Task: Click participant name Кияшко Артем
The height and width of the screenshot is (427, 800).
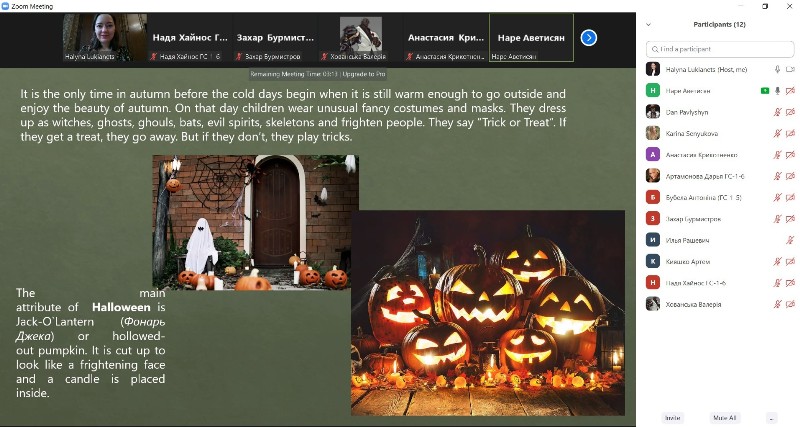Action: (x=688, y=262)
